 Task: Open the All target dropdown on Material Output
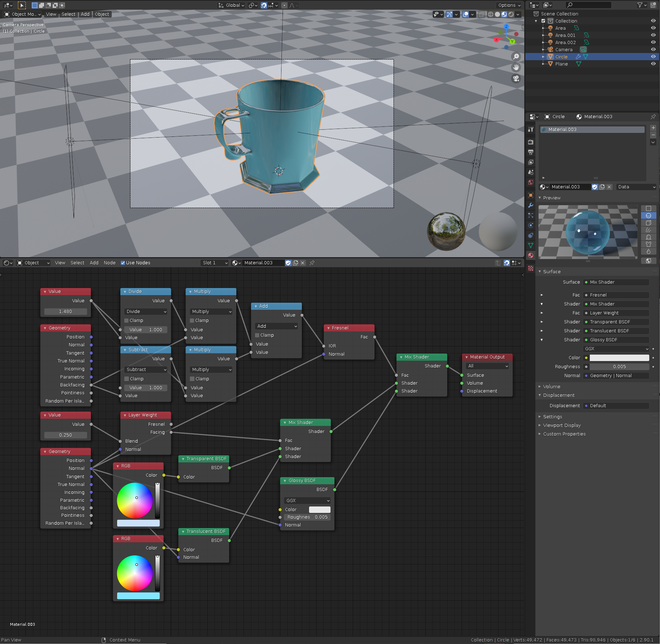pos(487,366)
